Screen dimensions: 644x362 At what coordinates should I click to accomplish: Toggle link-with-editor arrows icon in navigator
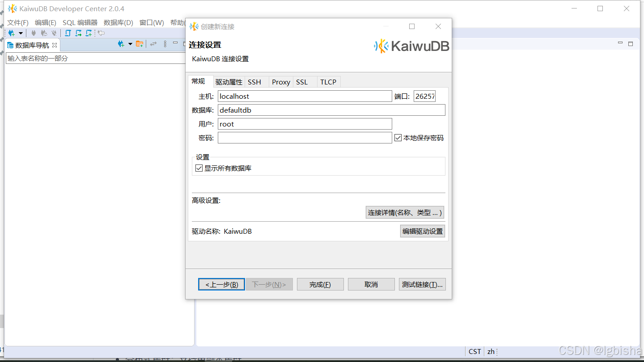pos(153,44)
